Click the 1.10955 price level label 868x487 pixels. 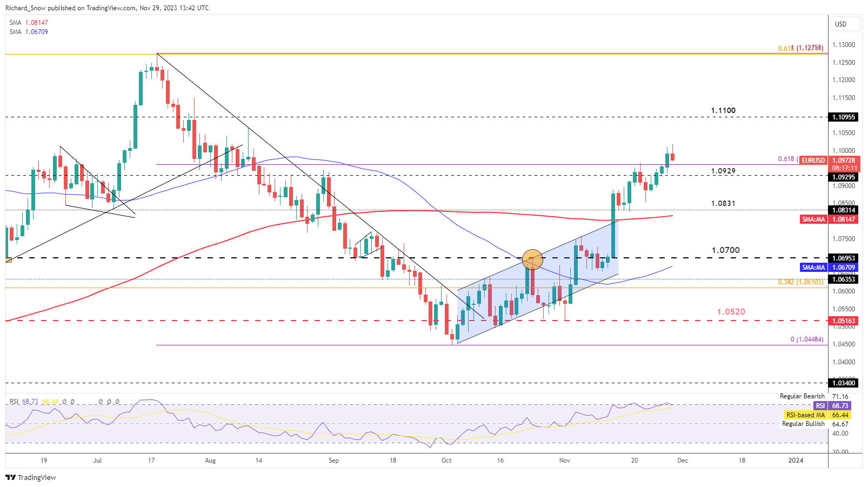(x=844, y=117)
